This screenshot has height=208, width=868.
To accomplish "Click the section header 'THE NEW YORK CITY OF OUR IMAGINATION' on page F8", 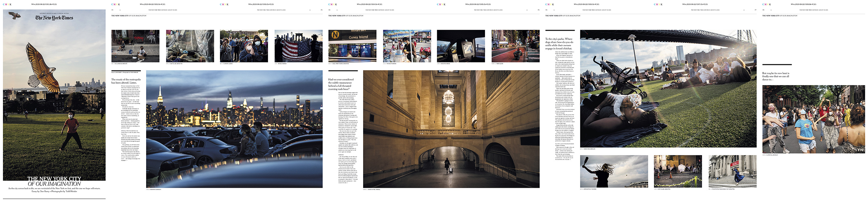I will 780,16.
